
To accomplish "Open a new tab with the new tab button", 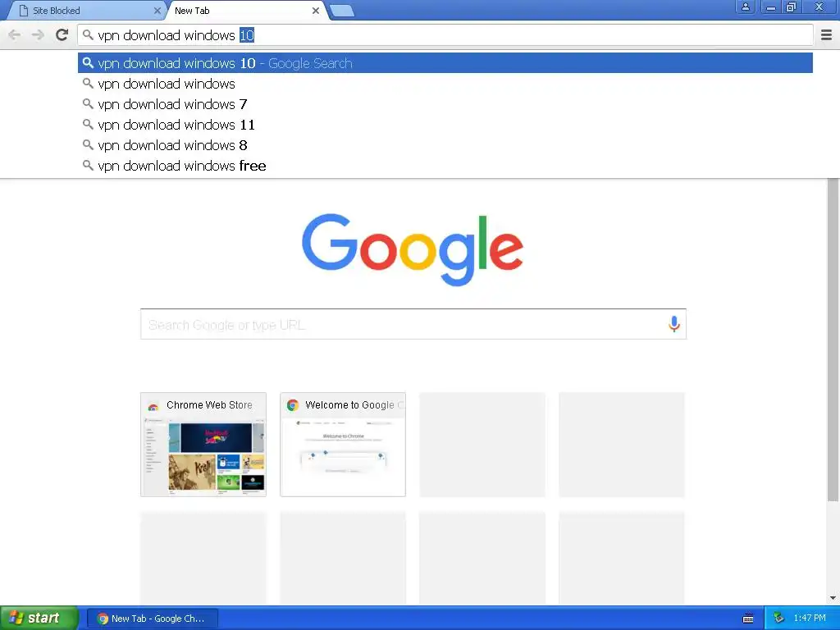I will pos(342,11).
